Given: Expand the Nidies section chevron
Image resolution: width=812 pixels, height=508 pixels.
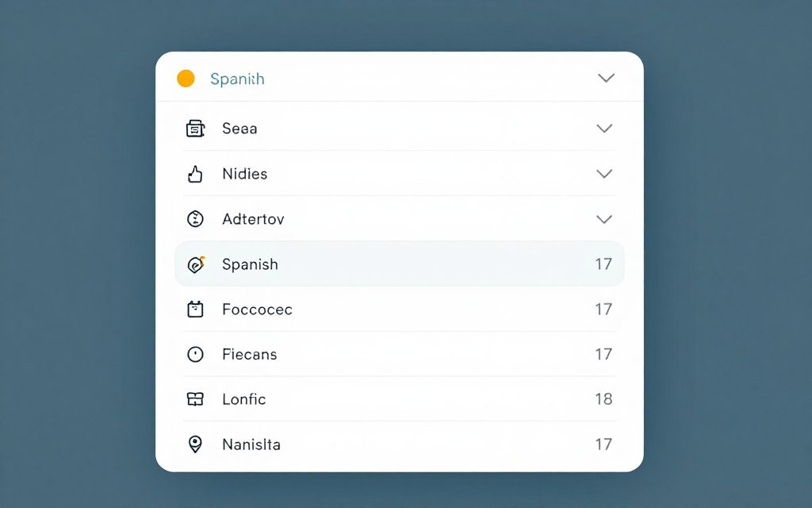Looking at the screenshot, I should click(x=604, y=173).
